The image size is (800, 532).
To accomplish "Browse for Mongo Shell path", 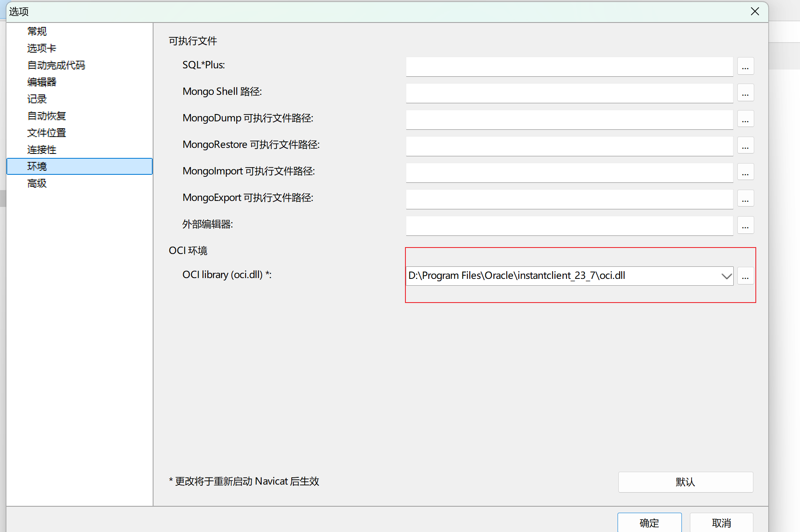I will [745, 93].
